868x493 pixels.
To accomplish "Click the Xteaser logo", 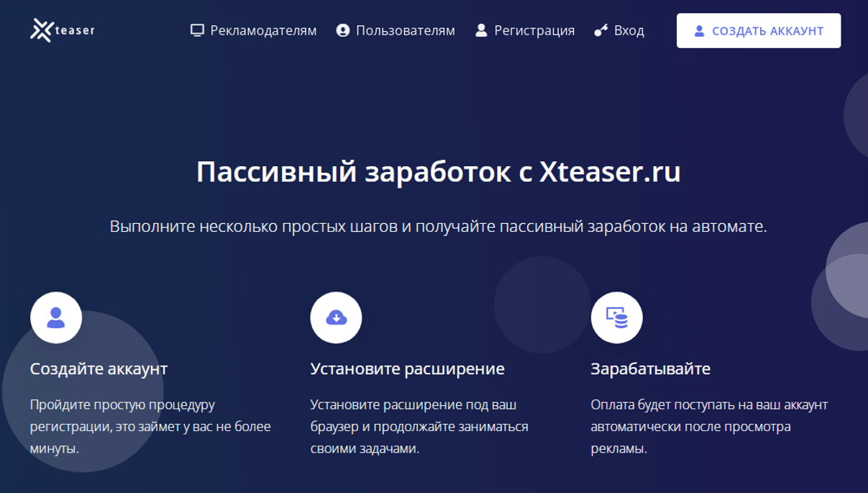I will tap(63, 30).
